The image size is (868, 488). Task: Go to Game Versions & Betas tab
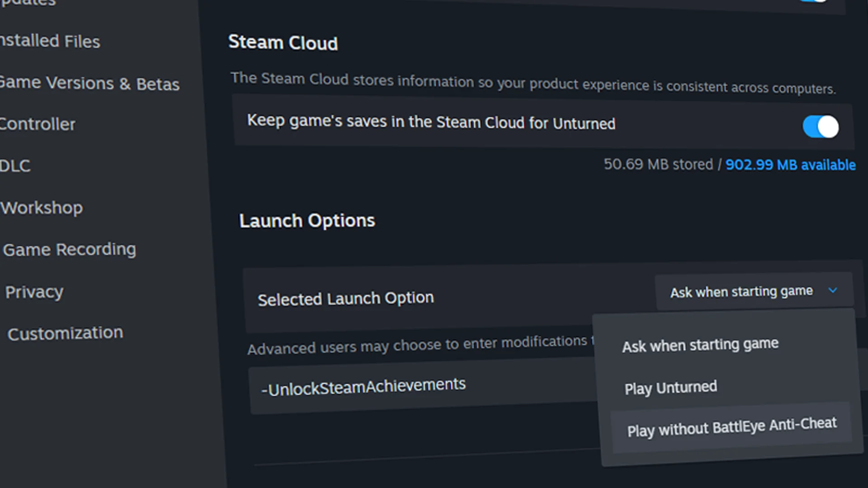click(x=90, y=83)
